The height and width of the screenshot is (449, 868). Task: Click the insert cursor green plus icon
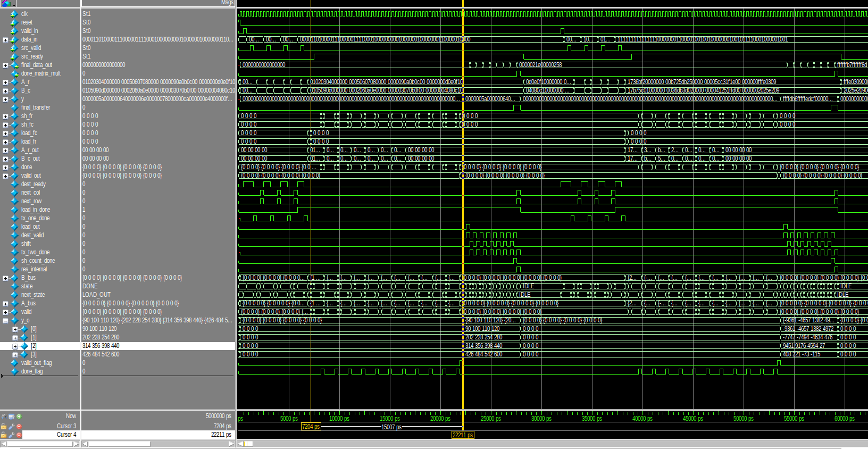pyautogui.click(x=19, y=417)
